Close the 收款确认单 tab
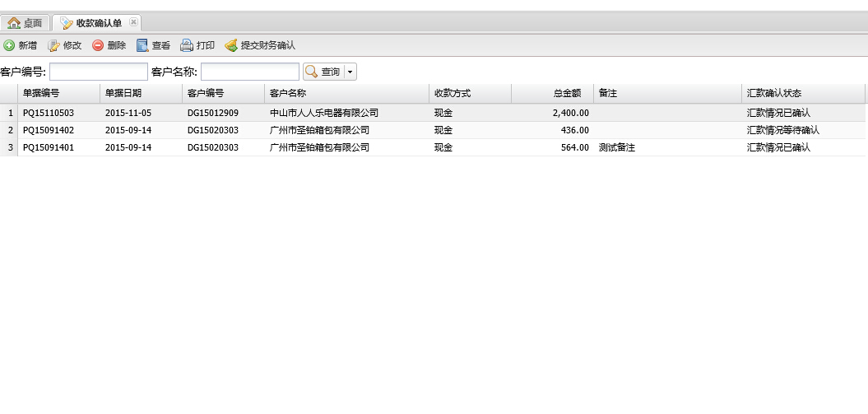 point(134,22)
